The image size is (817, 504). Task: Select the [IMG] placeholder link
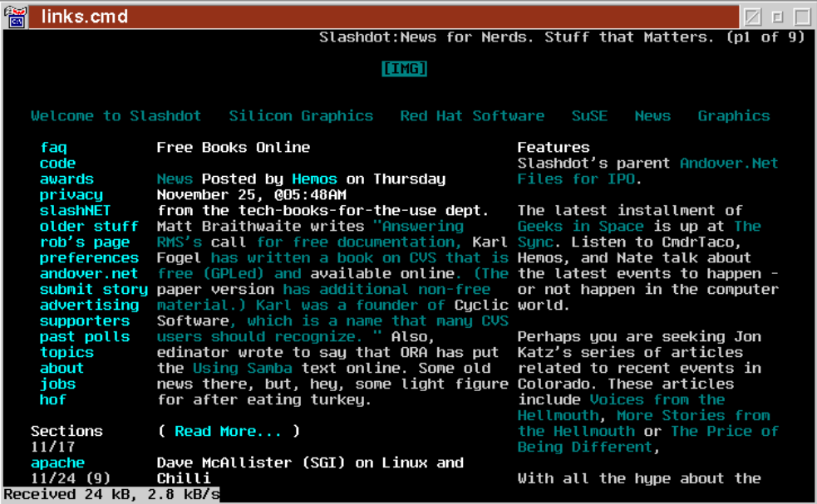(404, 69)
